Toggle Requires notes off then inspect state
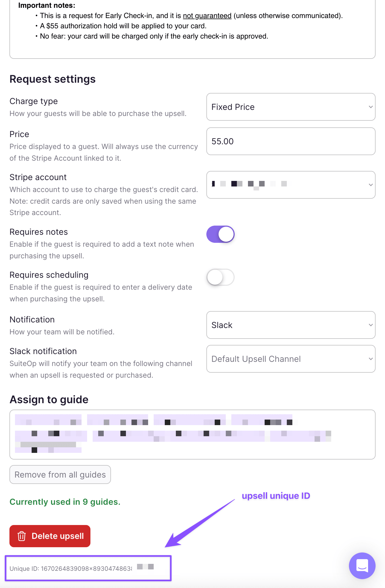The height and width of the screenshot is (588, 385). click(220, 234)
